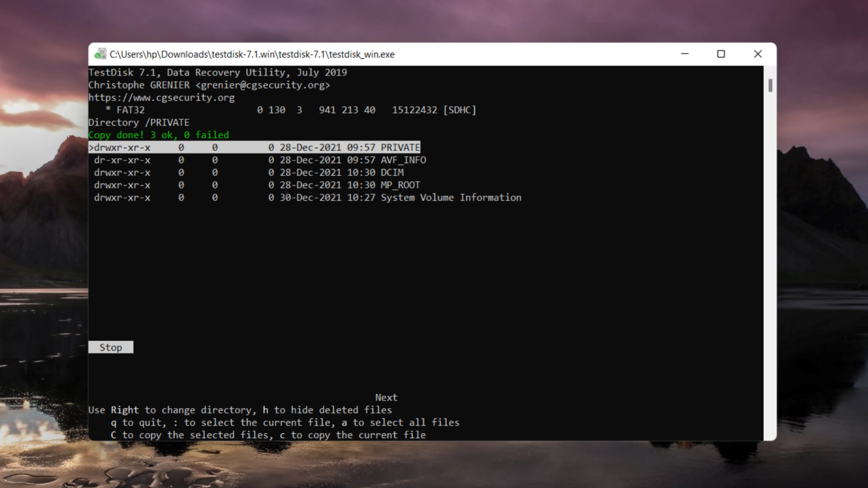868x488 pixels.
Task: Click the drwxr-xr-x permissions of DCIM
Action: click(x=122, y=173)
